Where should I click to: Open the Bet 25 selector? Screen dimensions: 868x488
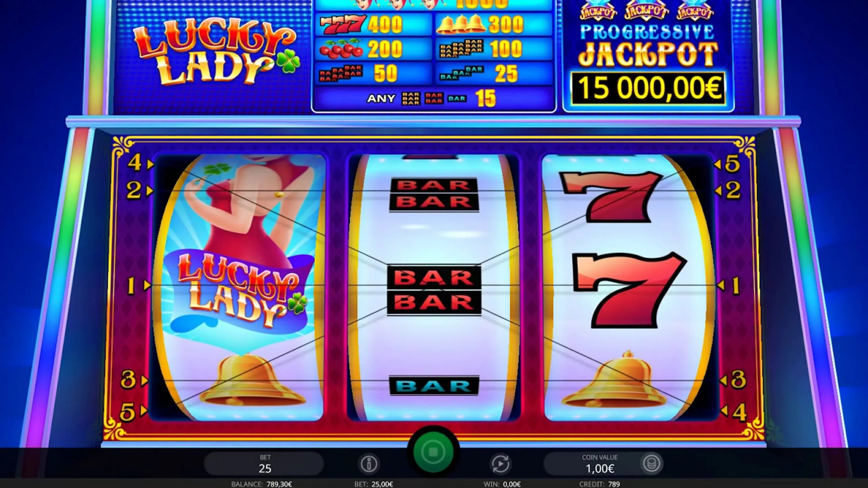click(264, 464)
